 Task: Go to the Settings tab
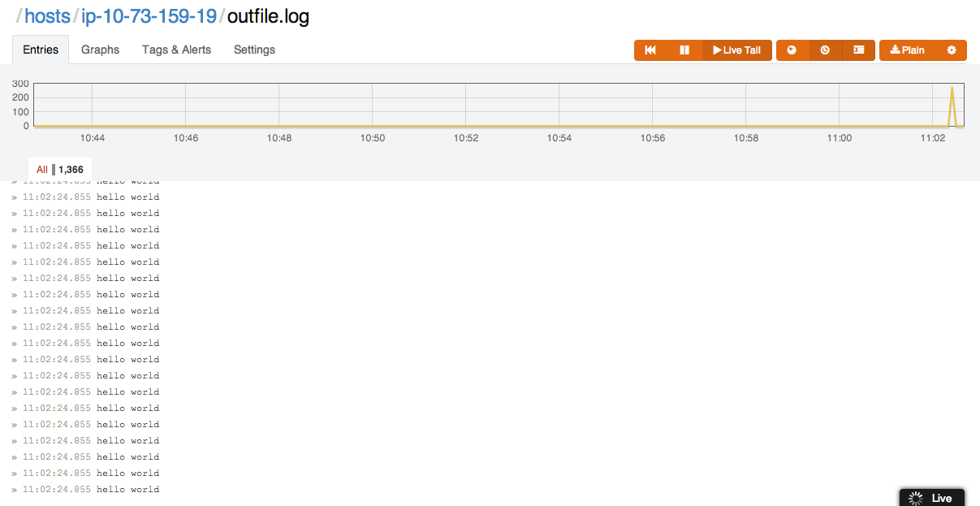click(x=254, y=50)
